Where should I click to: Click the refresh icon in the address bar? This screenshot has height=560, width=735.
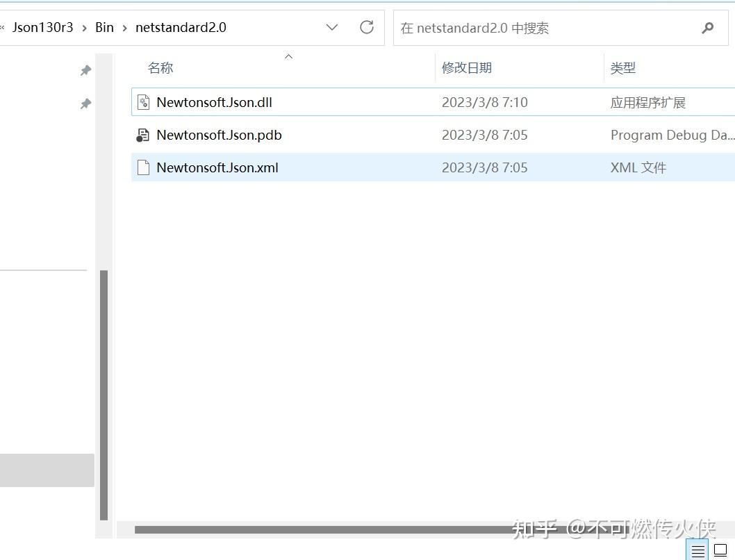tap(366, 27)
